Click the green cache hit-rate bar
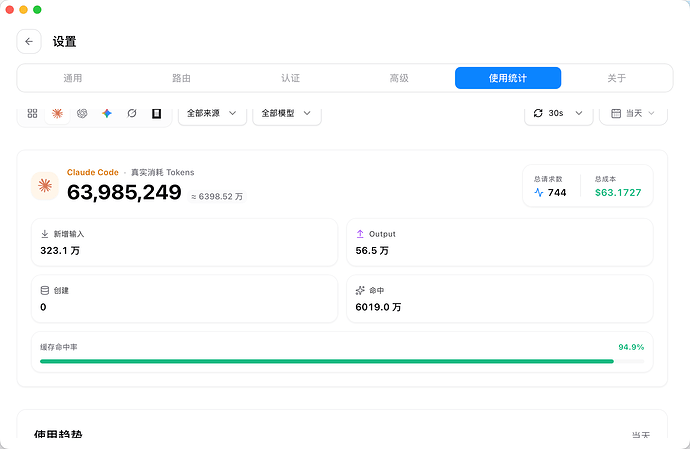690x449 pixels. [x=327, y=361]
